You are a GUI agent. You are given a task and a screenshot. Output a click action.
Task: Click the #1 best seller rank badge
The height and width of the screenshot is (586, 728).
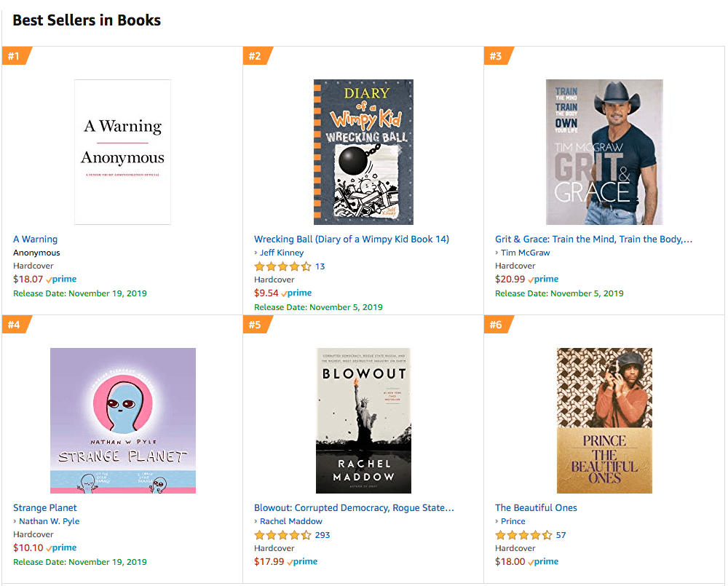(14, 55)
